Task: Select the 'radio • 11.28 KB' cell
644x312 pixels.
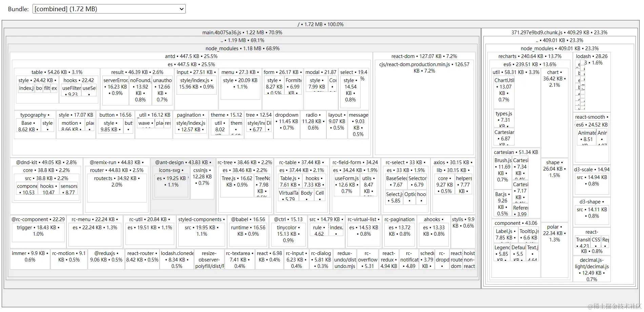Action: tap(313, 124)
